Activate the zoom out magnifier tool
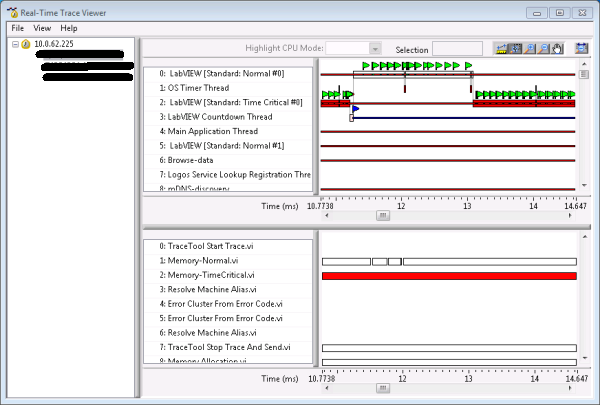Screen dimensions: 600x405 [x=544, y=48]
